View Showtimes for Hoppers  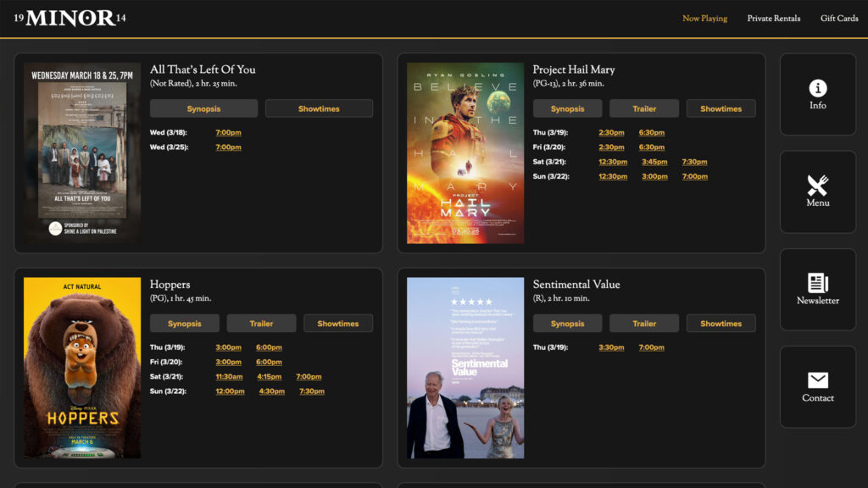point(338,323)
